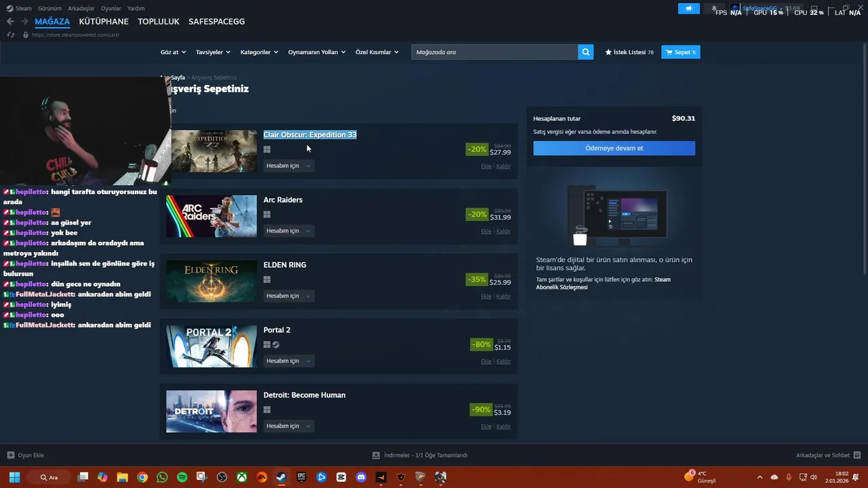Select the MAĞAZA tab
868x488 pixels.
52,22
